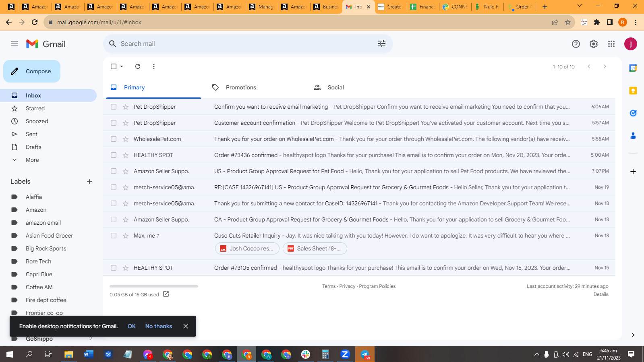Open the Details link for account activity
644x362 pixels.
coord(601,294)
